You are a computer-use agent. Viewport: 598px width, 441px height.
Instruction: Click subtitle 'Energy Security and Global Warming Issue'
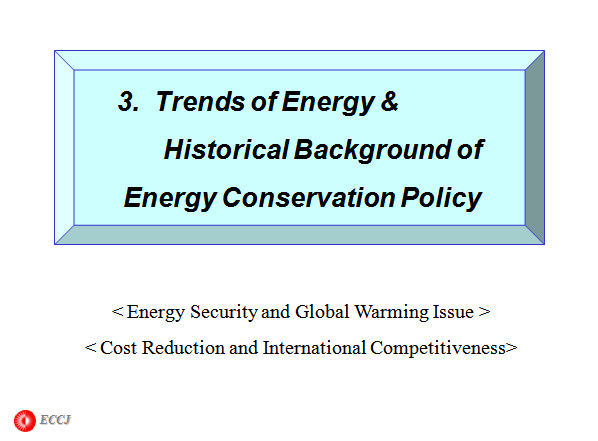coord(301,312)
